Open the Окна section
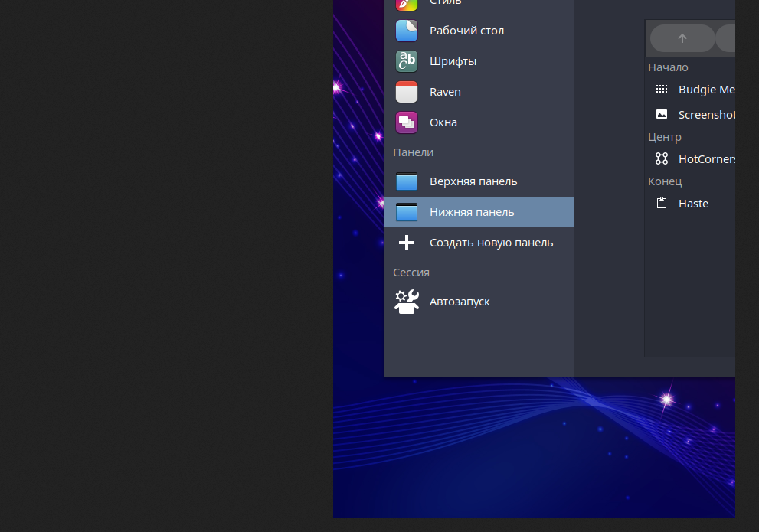The image size is (759, 532). (479, 122)
